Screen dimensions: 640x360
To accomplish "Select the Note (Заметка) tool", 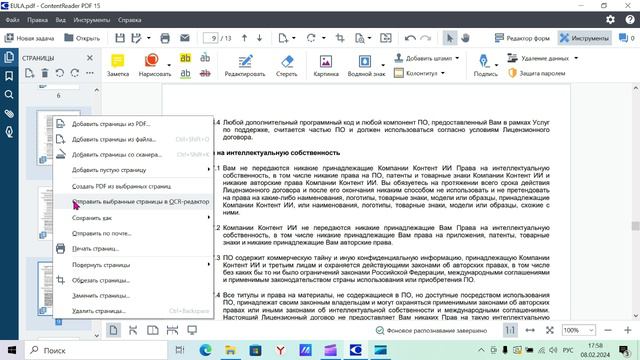I will pos(118,65).
